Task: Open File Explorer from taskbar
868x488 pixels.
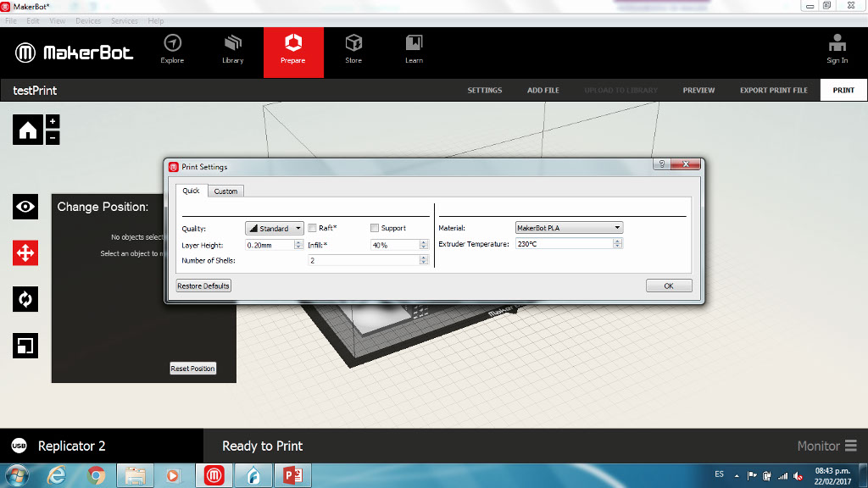Action: pyautogui.click(x=135, y=475)
